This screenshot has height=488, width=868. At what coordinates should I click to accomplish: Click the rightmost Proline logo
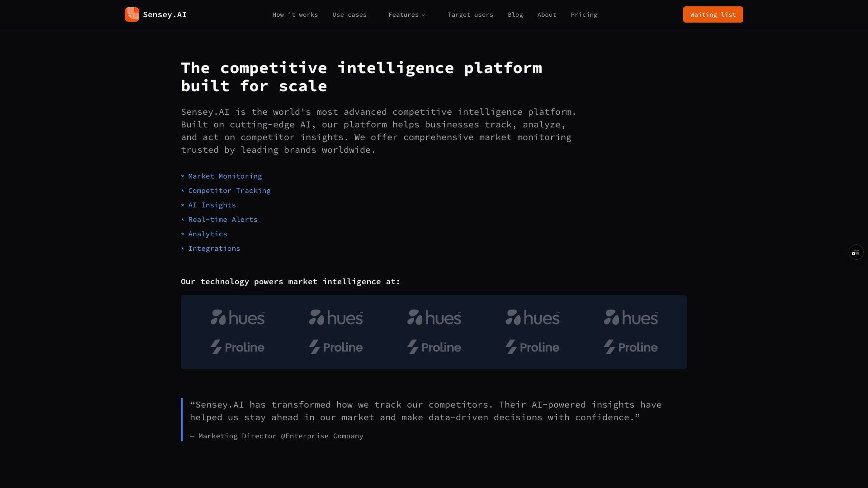pos(631,347)
